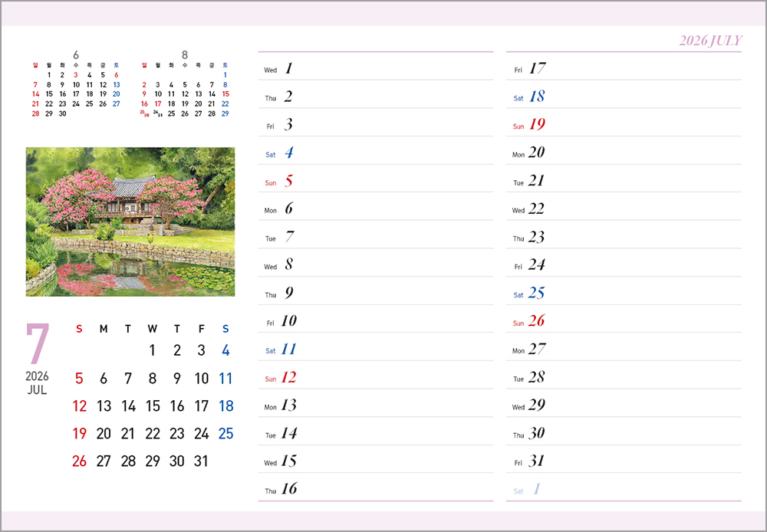Click the 2026 JULY header text
This screenshot has height=532, width=767.
(x=712, y=40)
